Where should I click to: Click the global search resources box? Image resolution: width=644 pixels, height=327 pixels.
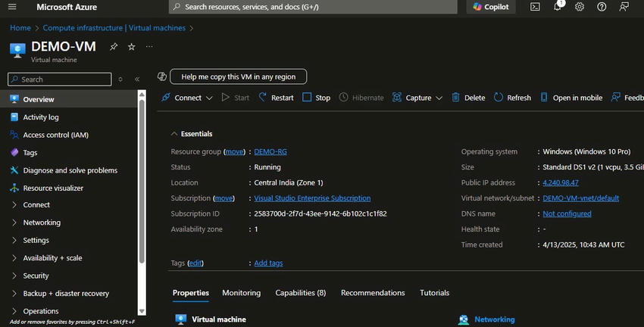coord(313,7)
